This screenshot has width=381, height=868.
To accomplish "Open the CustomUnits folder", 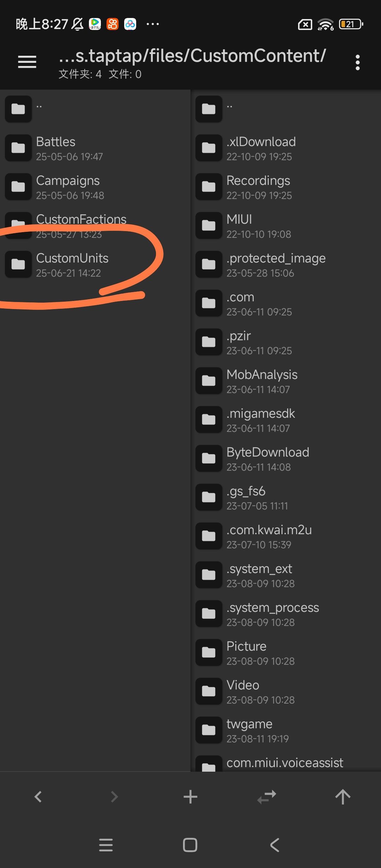I will coord(72,264).
